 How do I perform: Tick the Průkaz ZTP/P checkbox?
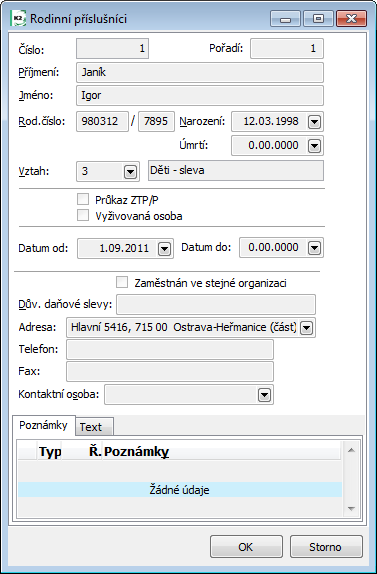(83, 200)
